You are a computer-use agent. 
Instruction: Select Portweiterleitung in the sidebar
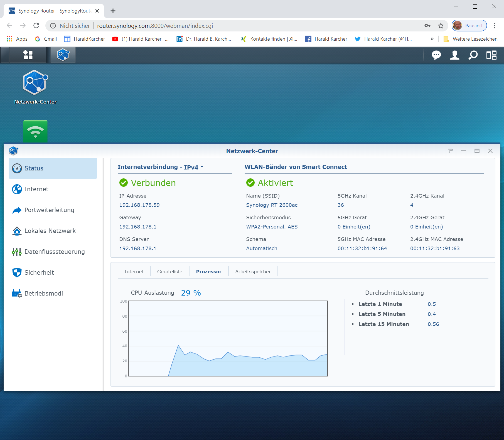[x=49, y=210]
